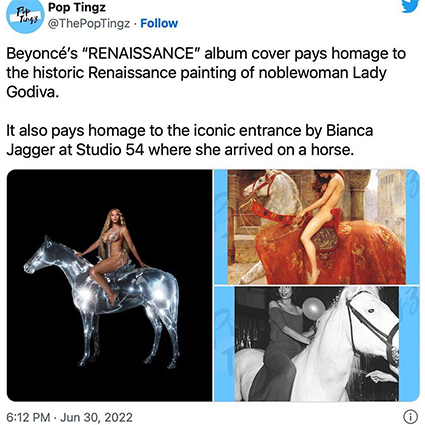Follow the Pop Tingz account
The height and width of the screenshot is (425, 425).
(159, 23)
